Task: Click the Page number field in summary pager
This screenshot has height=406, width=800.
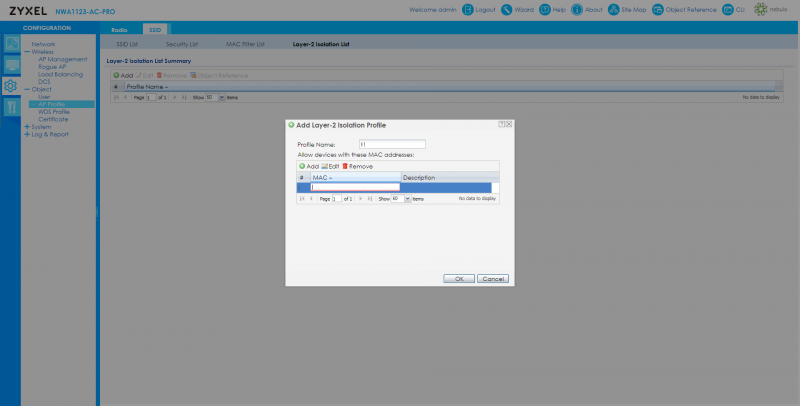Action: click(151, 97)
